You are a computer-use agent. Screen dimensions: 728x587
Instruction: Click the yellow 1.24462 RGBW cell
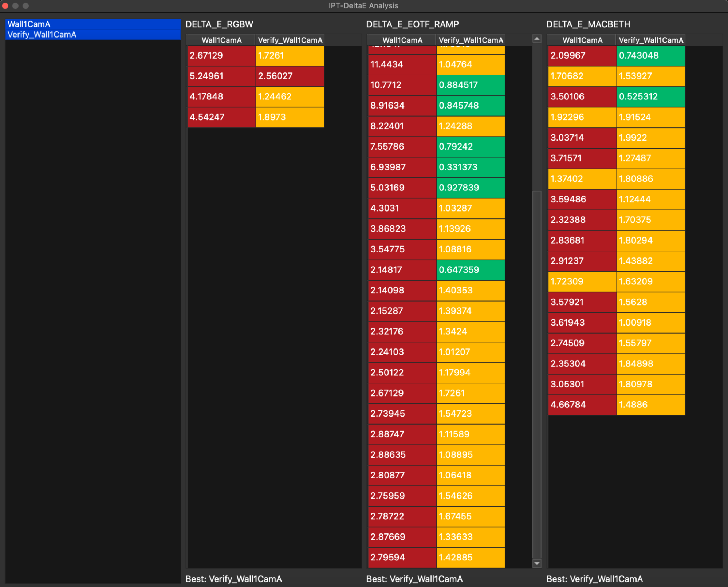click(x=290, y=97)
